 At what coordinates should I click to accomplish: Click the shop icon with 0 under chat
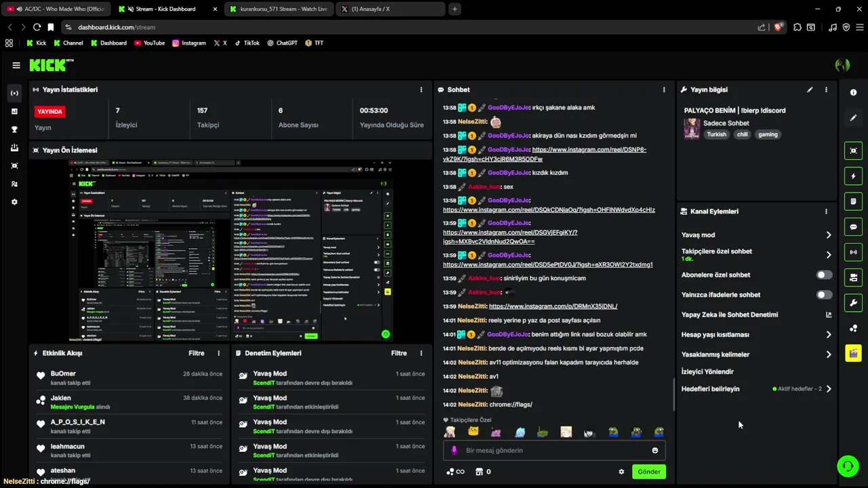[x=483, y=472]
